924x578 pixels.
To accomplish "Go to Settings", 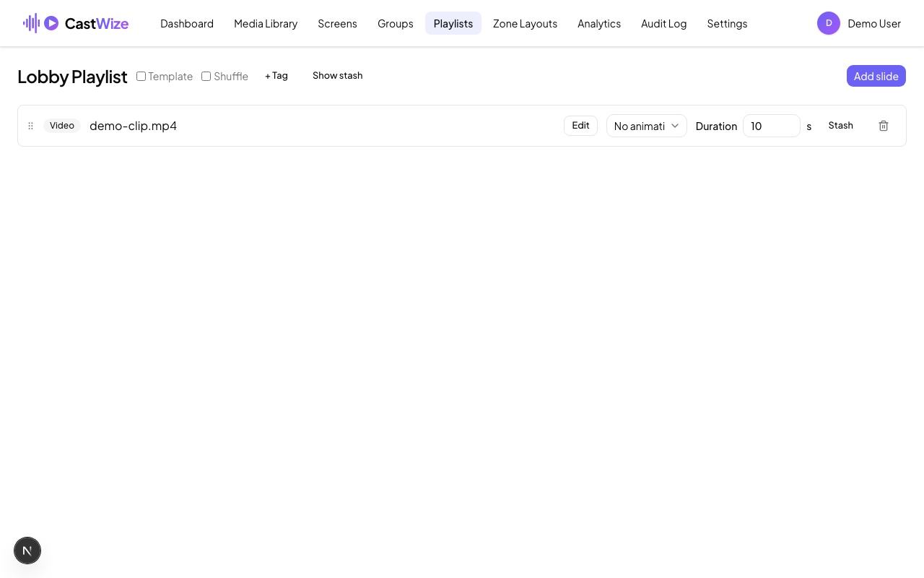I will point(727,23).
